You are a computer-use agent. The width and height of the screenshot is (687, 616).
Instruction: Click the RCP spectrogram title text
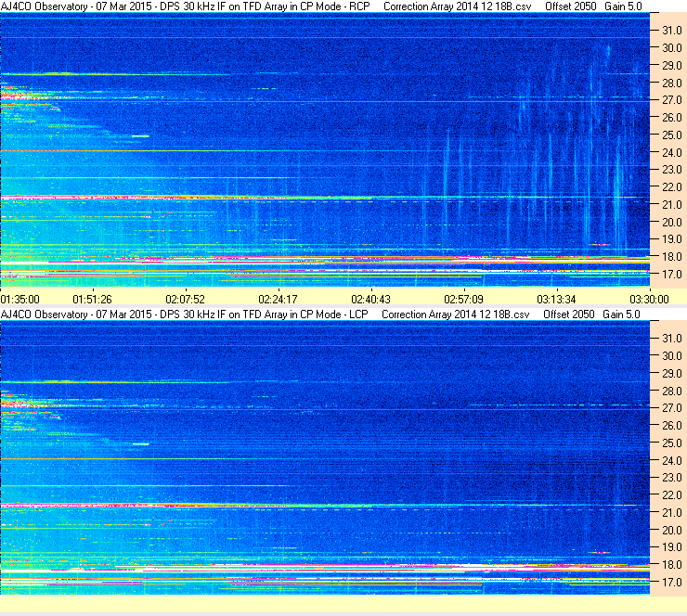tap(185, 6)
